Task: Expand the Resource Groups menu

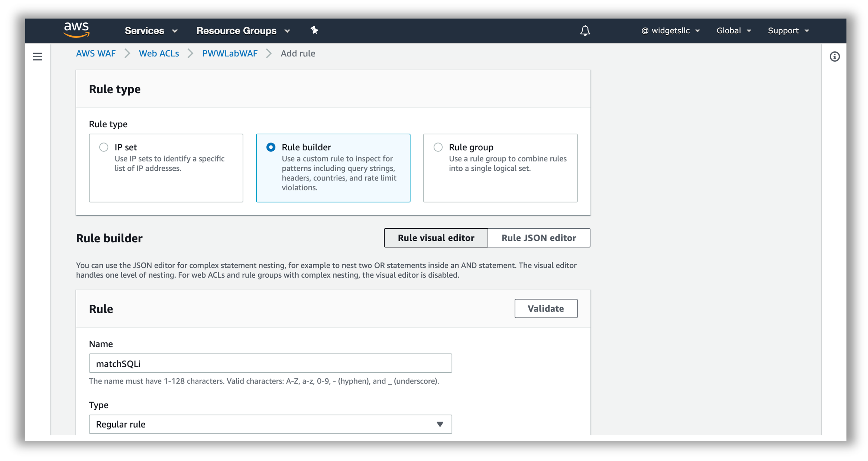Action: (243, 31)
